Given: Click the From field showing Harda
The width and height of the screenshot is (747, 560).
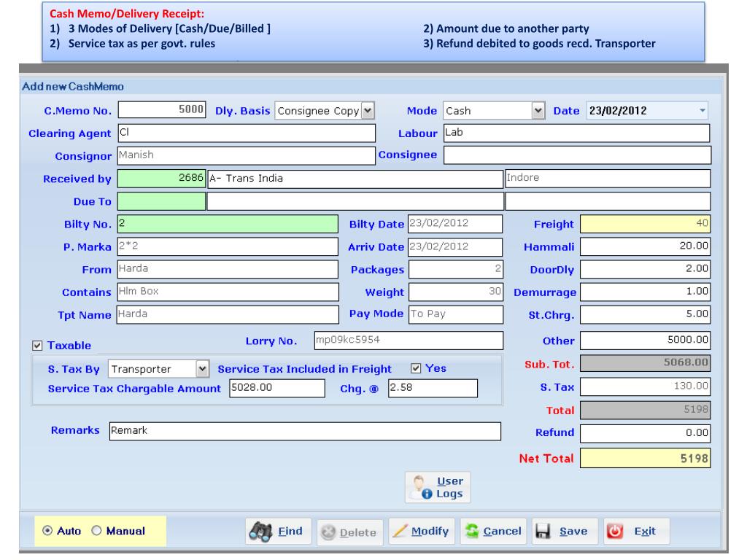Looking at the screenshot, I should (x=228, y=269).
